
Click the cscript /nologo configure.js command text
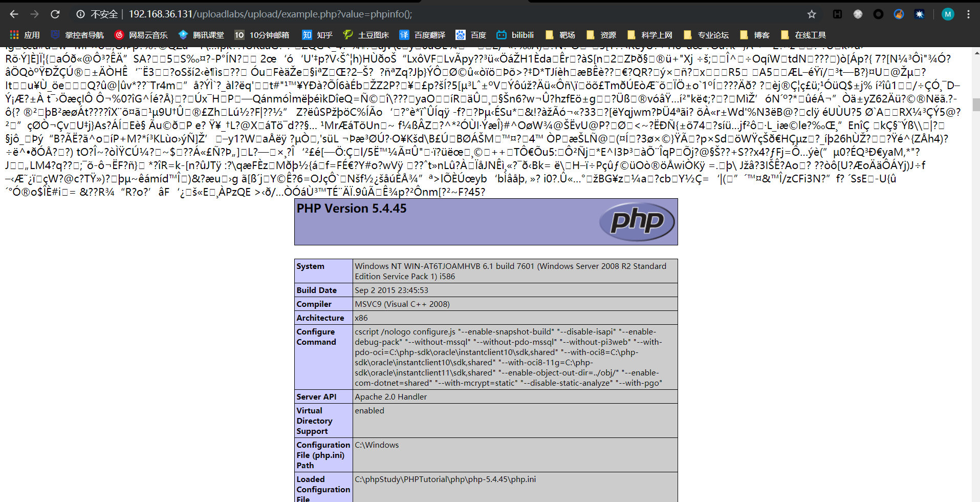(x=509, y=357)
